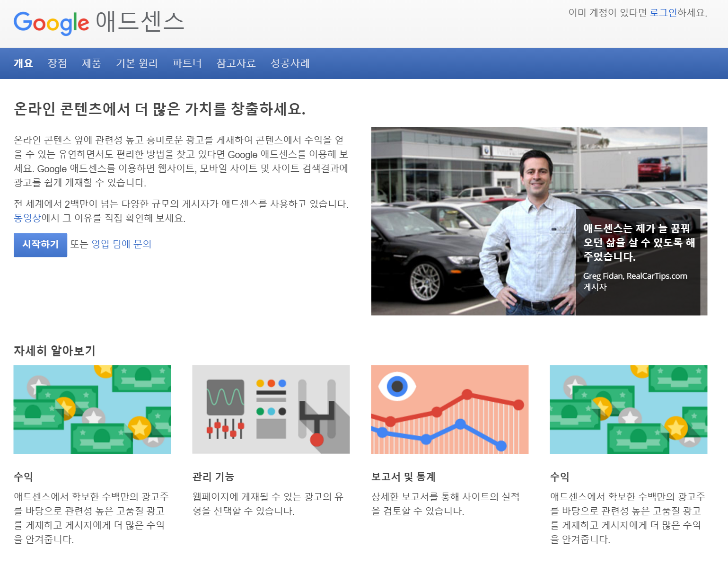This screenshot has width=728, height=565.
Task: Open the 제품 menu item
Action: click(91, 63)
